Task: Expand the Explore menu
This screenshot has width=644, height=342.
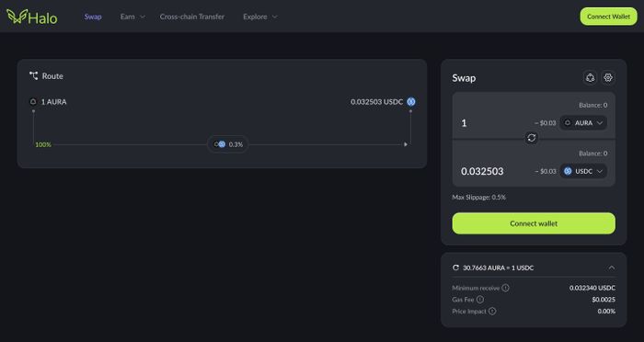Action: coord(260,17)
